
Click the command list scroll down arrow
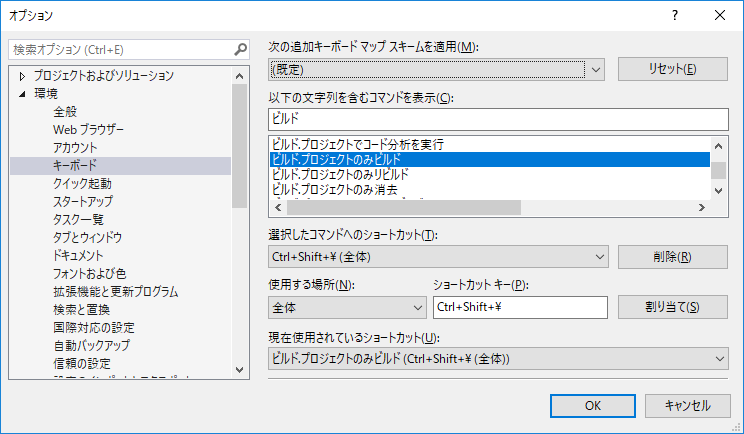[x=718, y=191]
